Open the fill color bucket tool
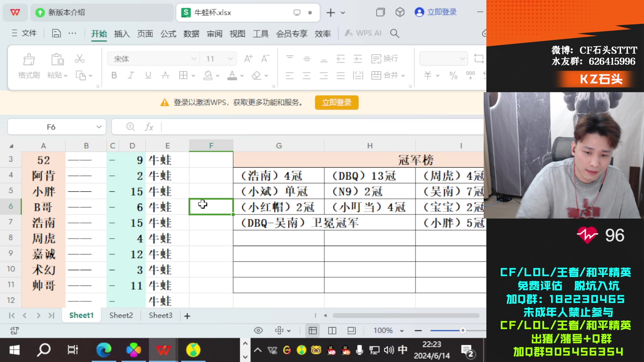The image size is (644, 362). (207, 75)
